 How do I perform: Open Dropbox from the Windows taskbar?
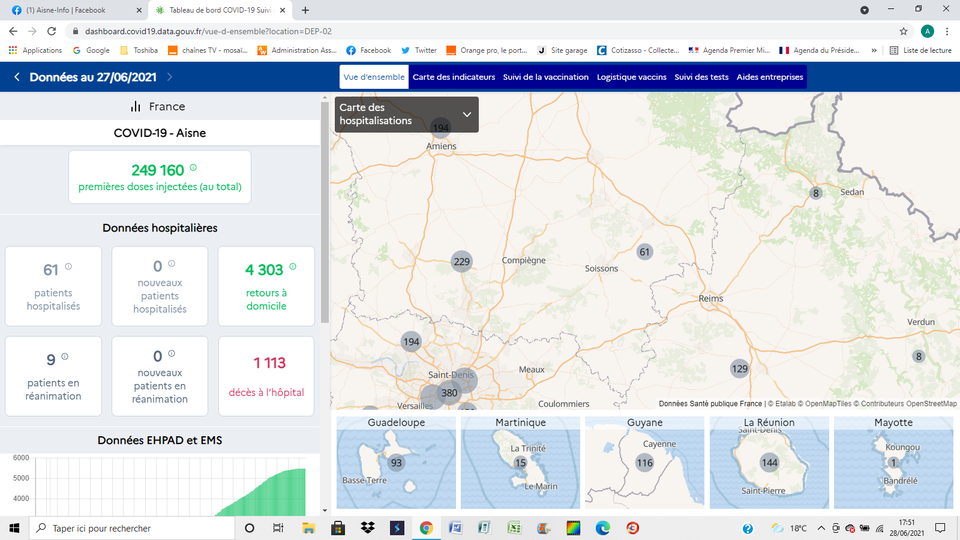click(x=367, y=528)
